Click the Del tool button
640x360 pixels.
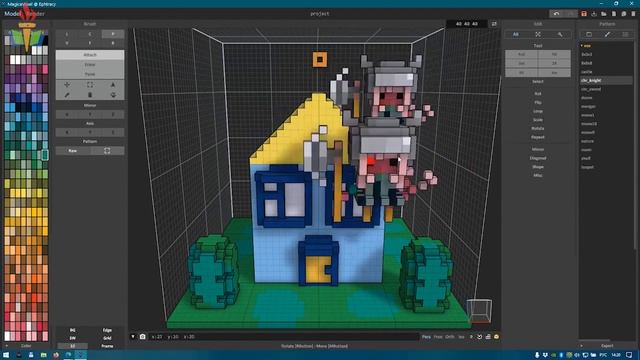[522, 64]
